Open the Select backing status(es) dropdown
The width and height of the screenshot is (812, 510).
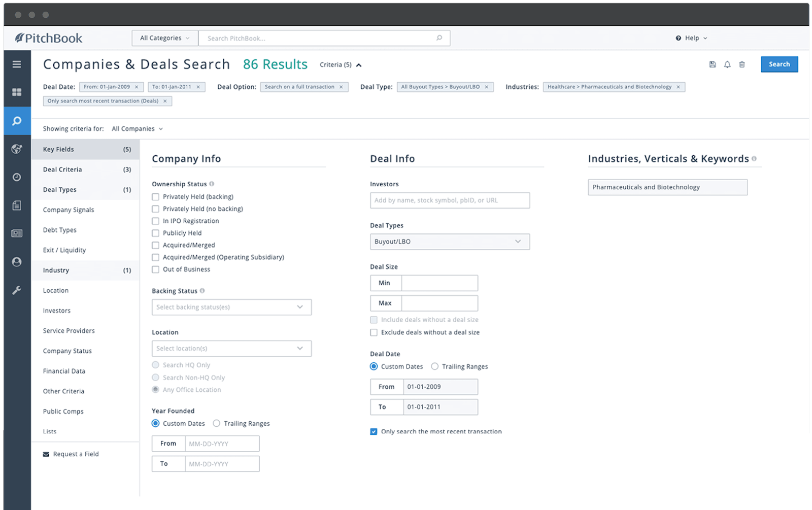(231, 307)
